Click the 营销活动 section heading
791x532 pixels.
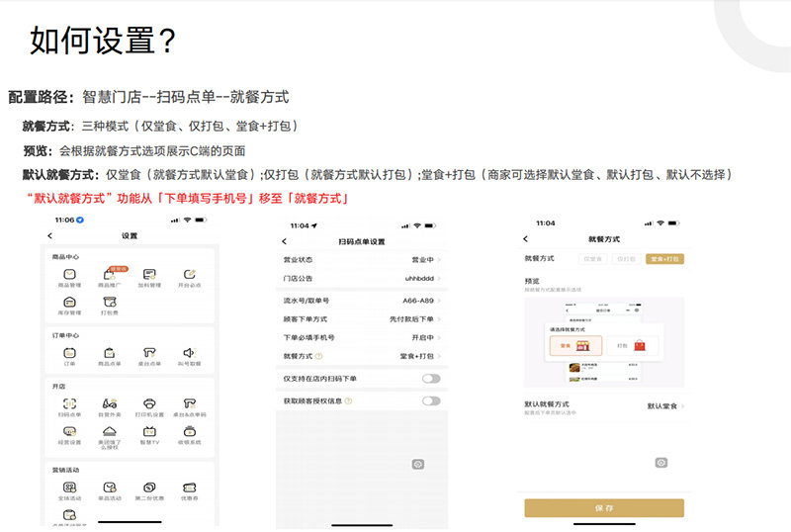65,470
